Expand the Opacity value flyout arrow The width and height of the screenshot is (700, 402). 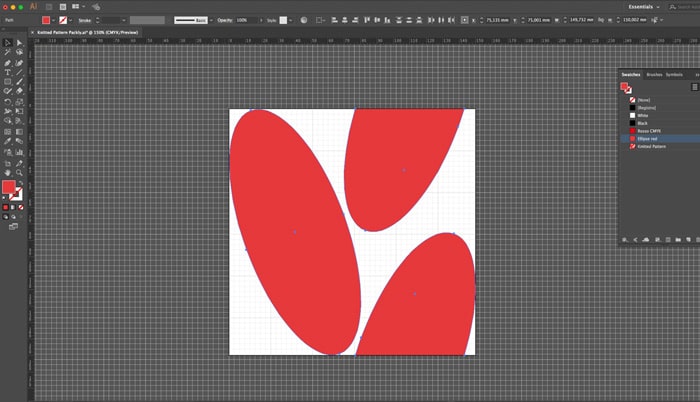coord(261,20)
